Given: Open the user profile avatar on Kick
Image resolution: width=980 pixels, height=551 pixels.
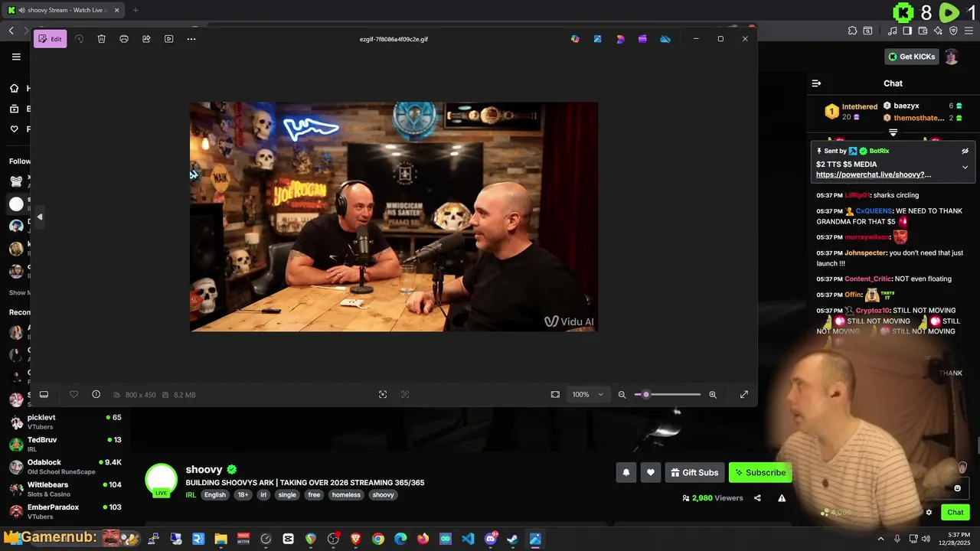Looking at the screenshot, I should (951, 57).
